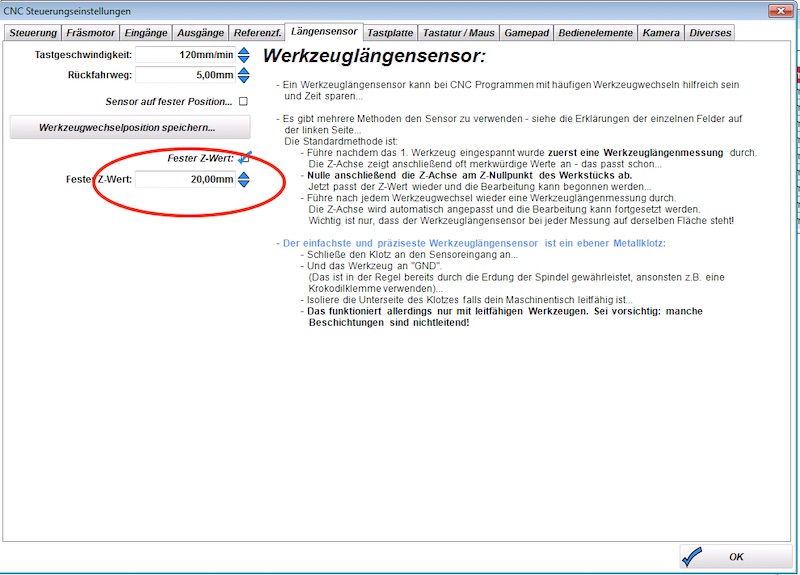The height and width of the screenshot is (575, 800).
Task: Increase Tastgeschwindigkeit with the up arrow
Action: coord(243,50)
